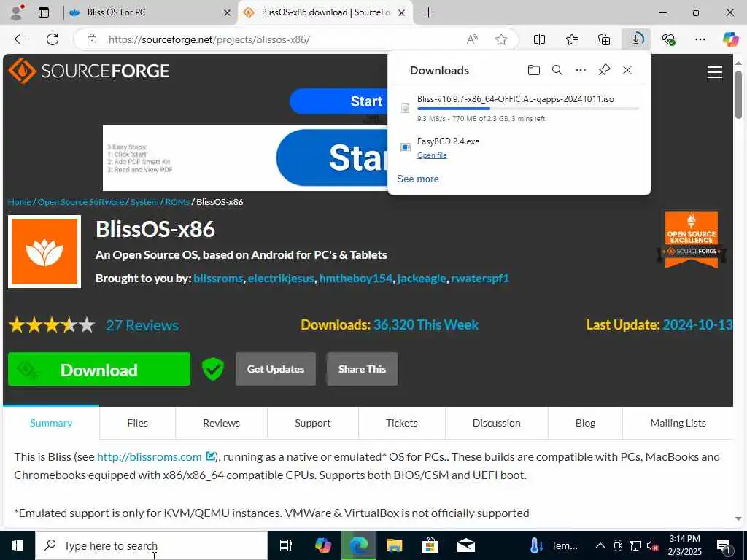Open file link for EasyBCD 2.4.exe
This screenshot has height=560, width=747.
(x=432, y=155)
